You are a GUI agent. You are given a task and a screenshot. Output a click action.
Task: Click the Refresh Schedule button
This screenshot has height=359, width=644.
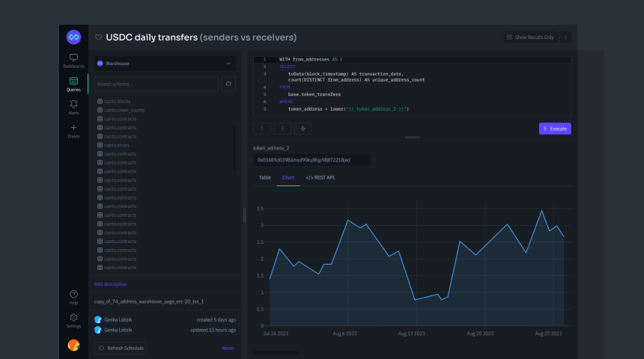pos(120,348)
